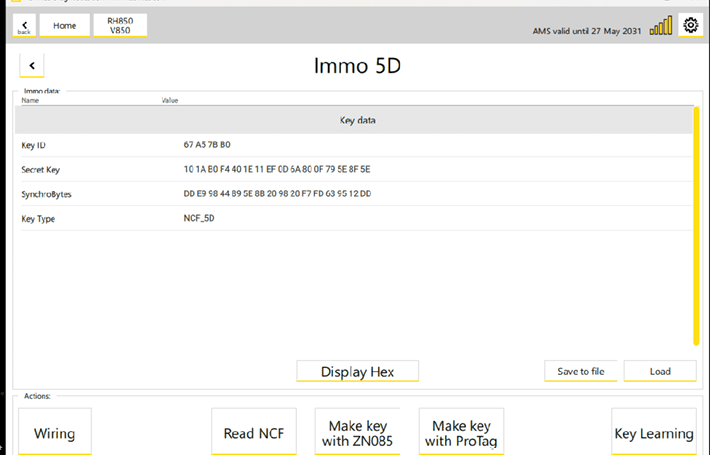Click the SynchroBytes name label
The height and width of the screenshot is (455, 710).
(46, 194)
